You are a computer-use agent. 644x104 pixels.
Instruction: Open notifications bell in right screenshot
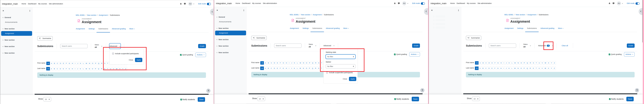point(609,3)
